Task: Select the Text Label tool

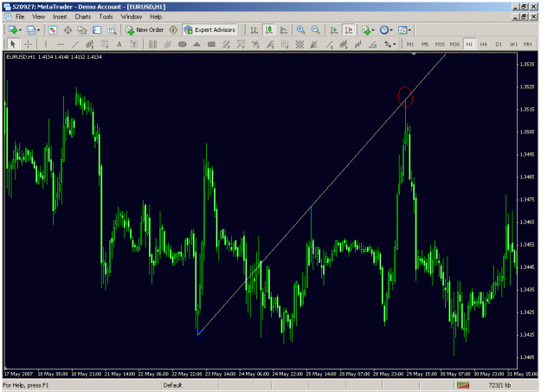Action: click(134, 44)
